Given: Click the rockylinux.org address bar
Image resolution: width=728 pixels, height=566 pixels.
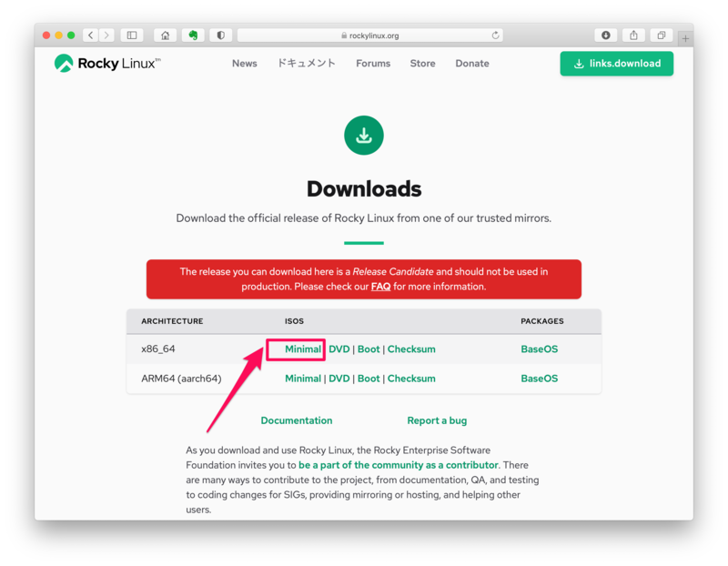Looking at the screenshot, I should click(370, 35).
